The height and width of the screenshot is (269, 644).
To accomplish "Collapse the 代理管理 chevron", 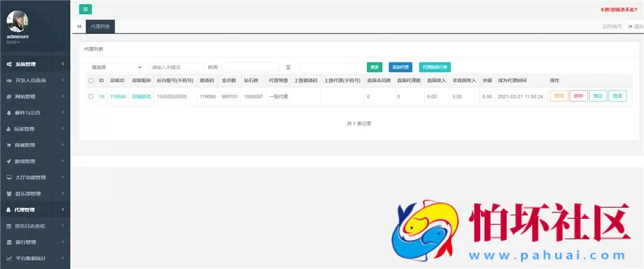I will (63, 209).
